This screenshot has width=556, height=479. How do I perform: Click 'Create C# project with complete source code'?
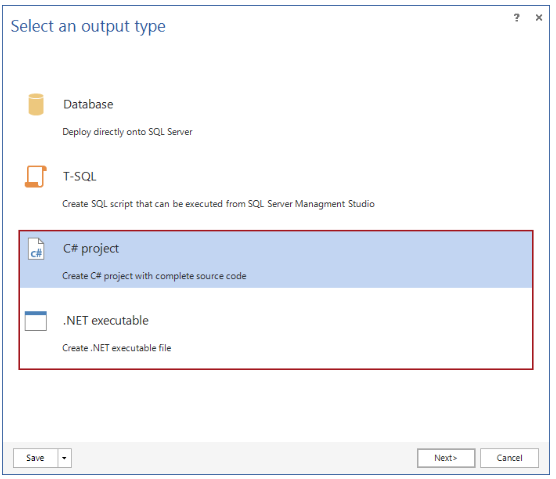tap(154, 276)
